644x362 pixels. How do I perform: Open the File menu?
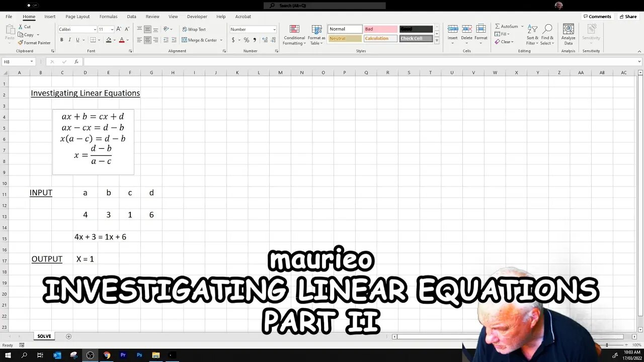(x=9, y=17)
